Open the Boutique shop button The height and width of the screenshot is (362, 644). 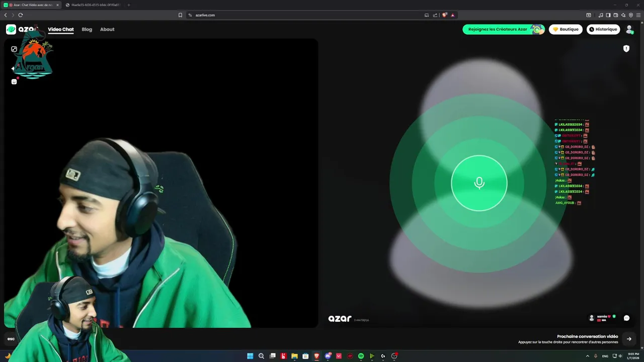click(566, 29)
